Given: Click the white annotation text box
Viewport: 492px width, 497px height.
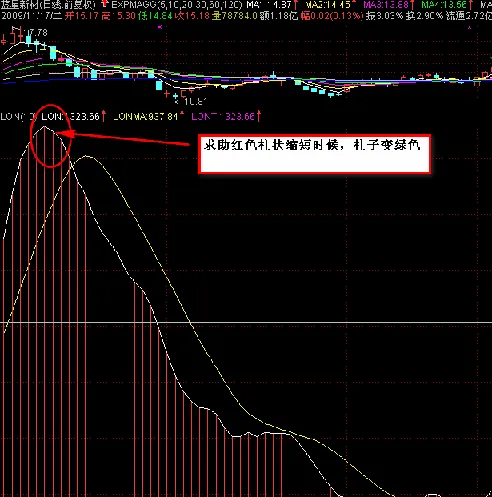Looking at the screenshot, I should coord(314,154).
